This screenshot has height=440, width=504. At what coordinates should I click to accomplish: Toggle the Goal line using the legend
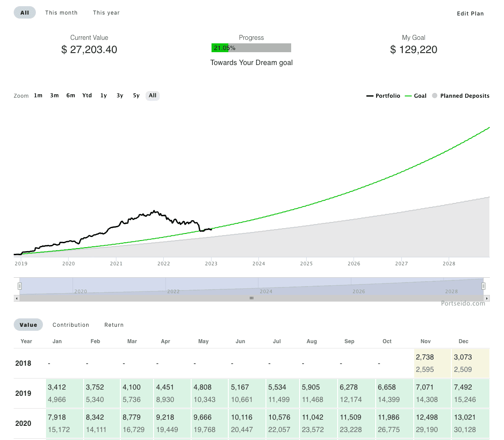click(x=416, y=96)
